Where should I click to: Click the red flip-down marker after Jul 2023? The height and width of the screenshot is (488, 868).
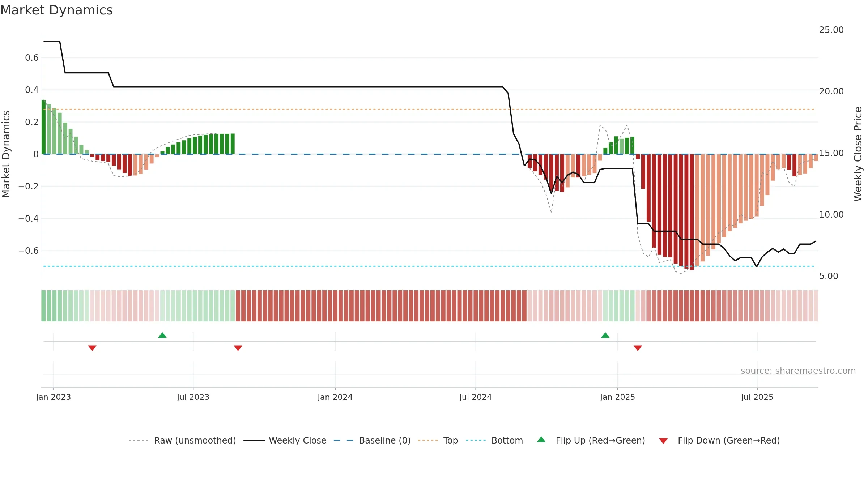[x=238, y=348]
